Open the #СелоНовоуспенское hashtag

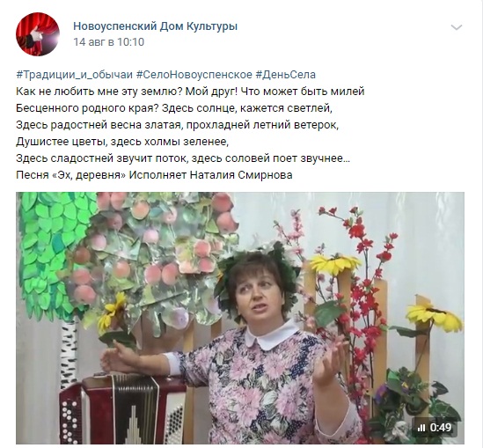pyautogui.click(x=194, y=75)
